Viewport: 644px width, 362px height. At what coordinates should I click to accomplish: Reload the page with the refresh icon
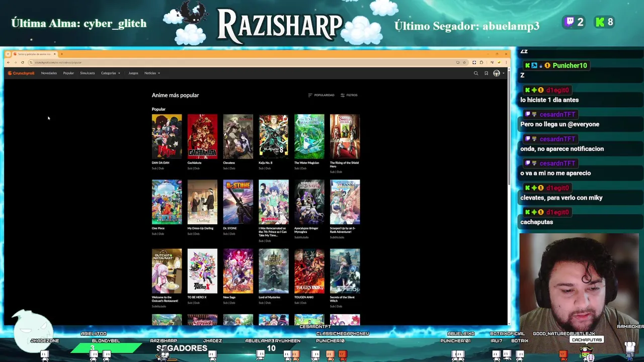23,62
